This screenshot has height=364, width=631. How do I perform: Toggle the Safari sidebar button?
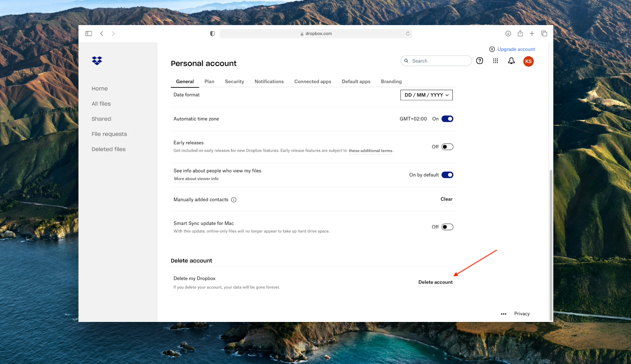click(x=89, y=34)
